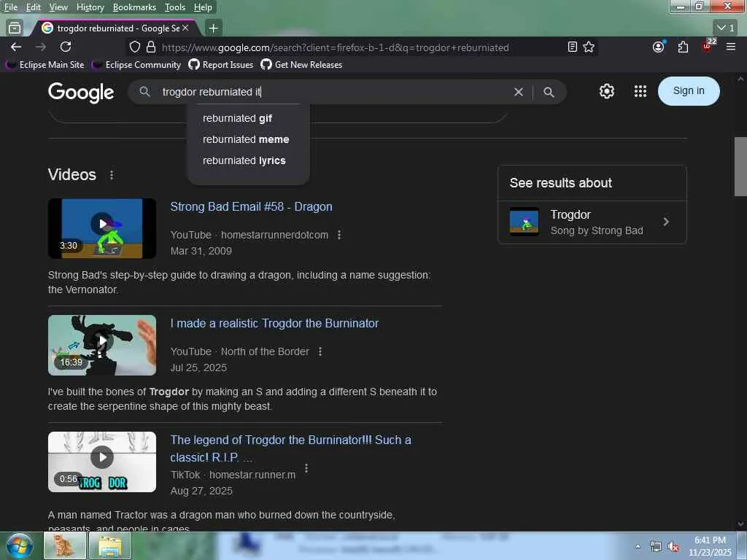Image resolution: width=747 pixels, height=560 pixels.
Task: Open Google quick settings gear
Action: [606, 91]
